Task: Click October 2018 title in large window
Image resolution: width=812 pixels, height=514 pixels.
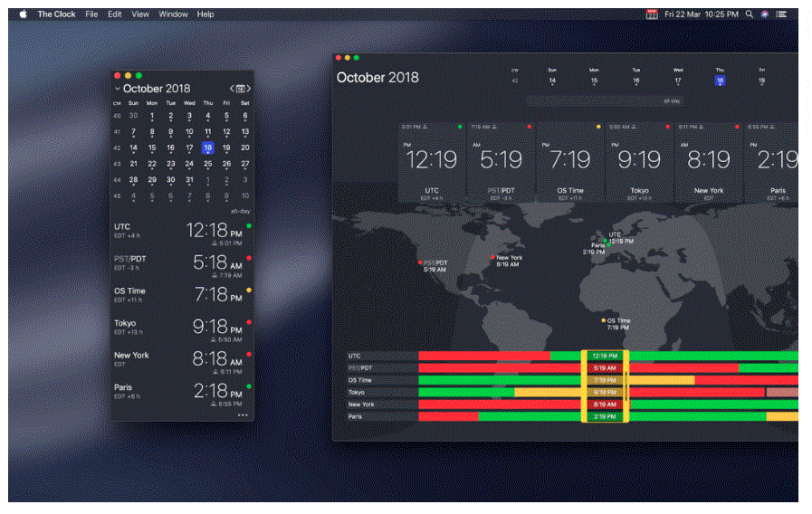Action: point(377,78)
